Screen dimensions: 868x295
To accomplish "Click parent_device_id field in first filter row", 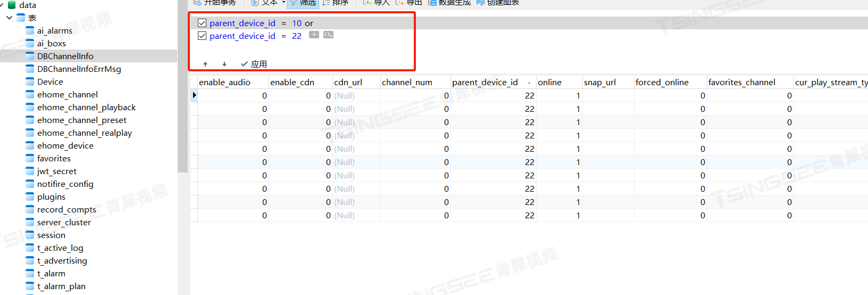I will [243, 23].
